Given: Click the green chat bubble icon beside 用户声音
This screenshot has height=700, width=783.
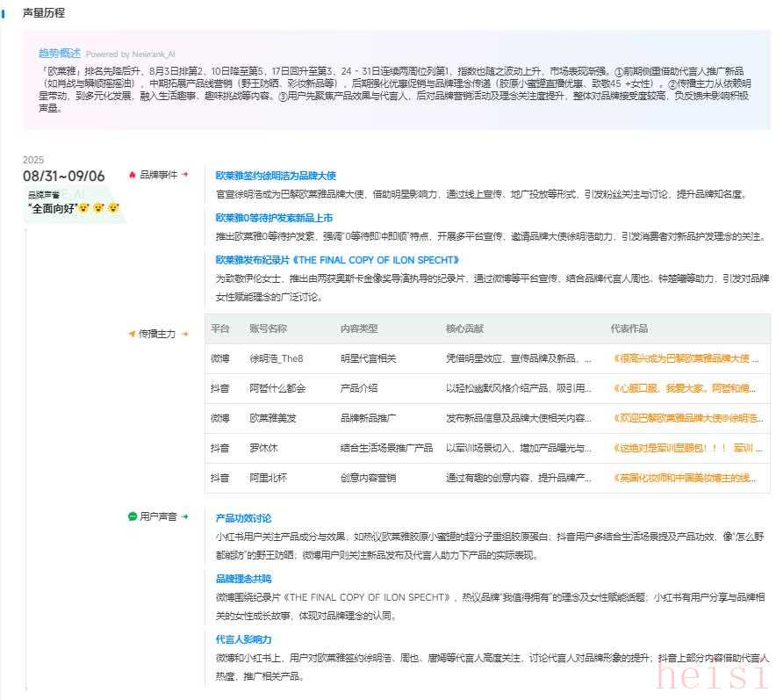Looking at the screenshot, I should (x=133, y=517).
